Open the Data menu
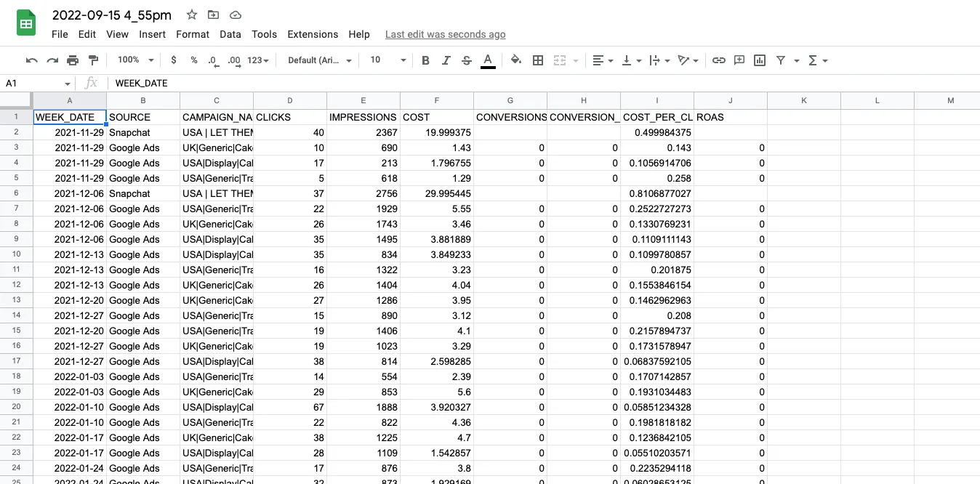Image resolution: width=980 pixels, height=484 pixels. point(230,34)
